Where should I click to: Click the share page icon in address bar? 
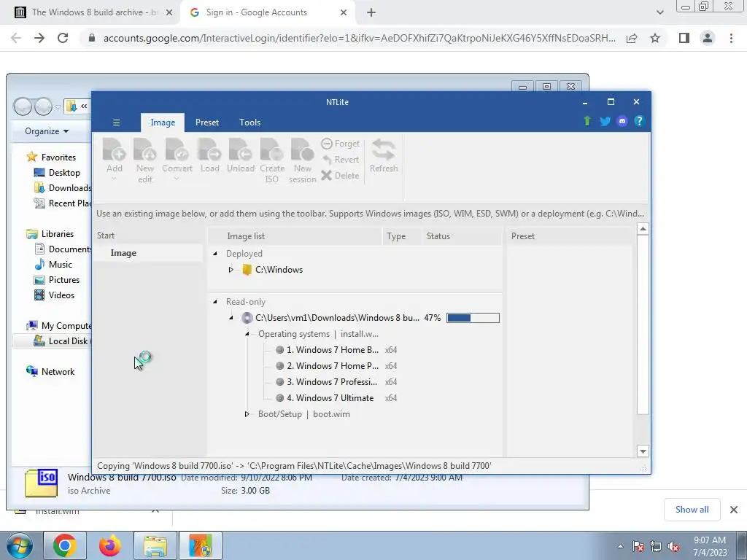point(632,38)
